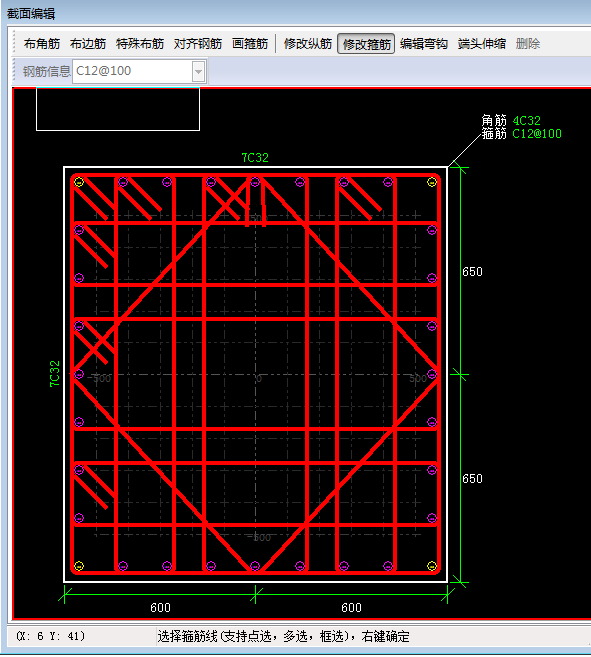The height and width of the screenshot is (657, 591).
Task: Click the 选择箍筋线 status bar prompt
Action: [x=283, y=636]
